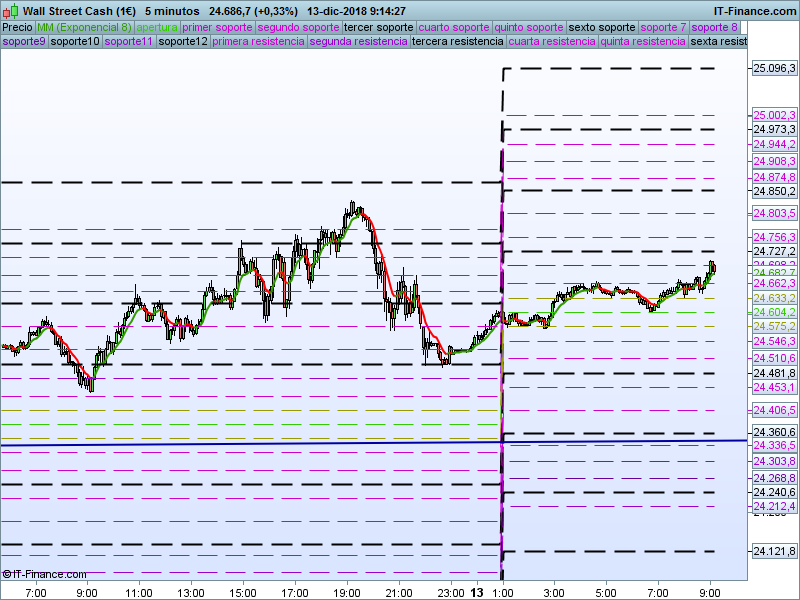Click the 24.240,6 price level label

[x=774, y=492]
